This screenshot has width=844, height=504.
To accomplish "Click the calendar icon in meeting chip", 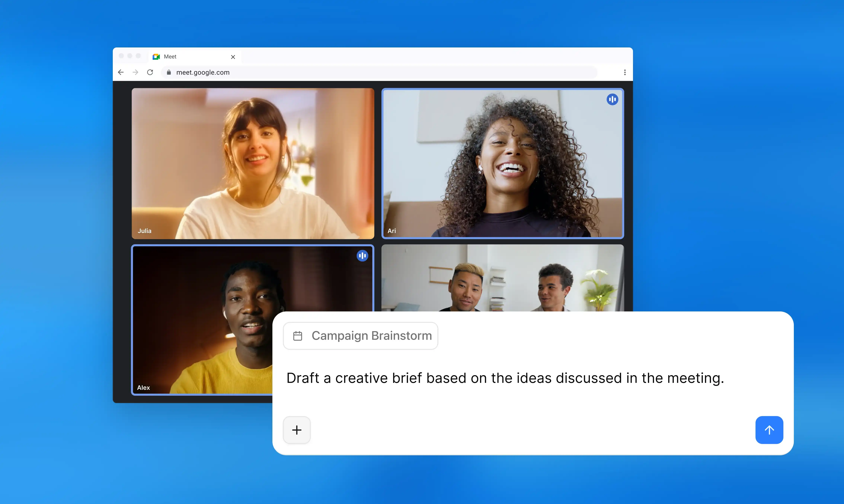I will 298,336.
